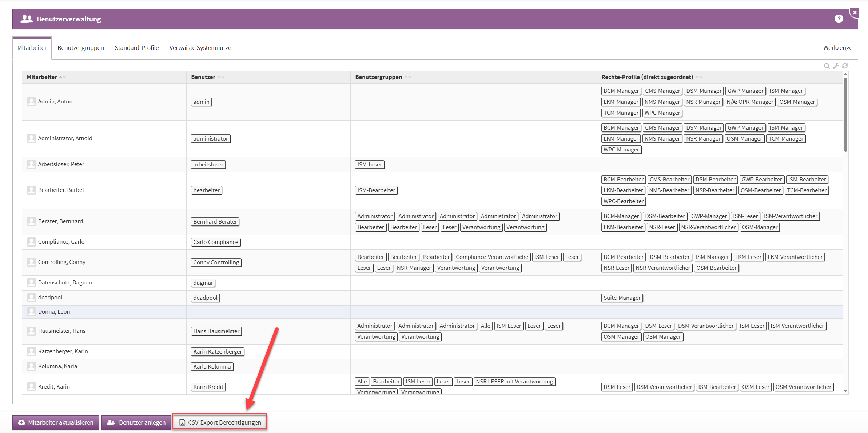This screenshot has height=433, width=868.
Task: Close the dialog with X button
Action: coord(855,13)
